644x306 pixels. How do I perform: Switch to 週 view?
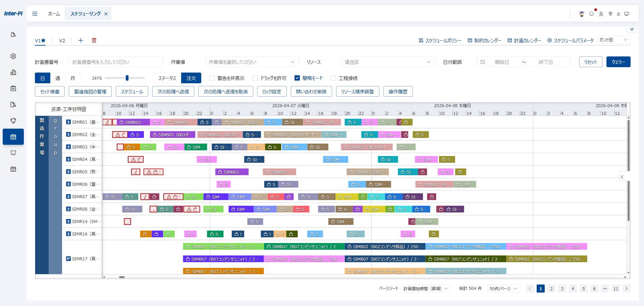(58, 78)
